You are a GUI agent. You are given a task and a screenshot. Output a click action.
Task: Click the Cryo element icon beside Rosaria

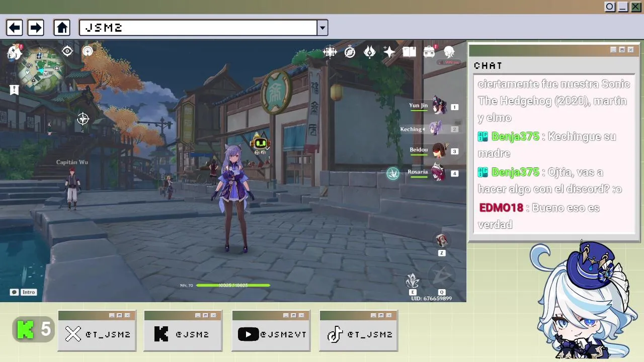[x=393, y=173]
